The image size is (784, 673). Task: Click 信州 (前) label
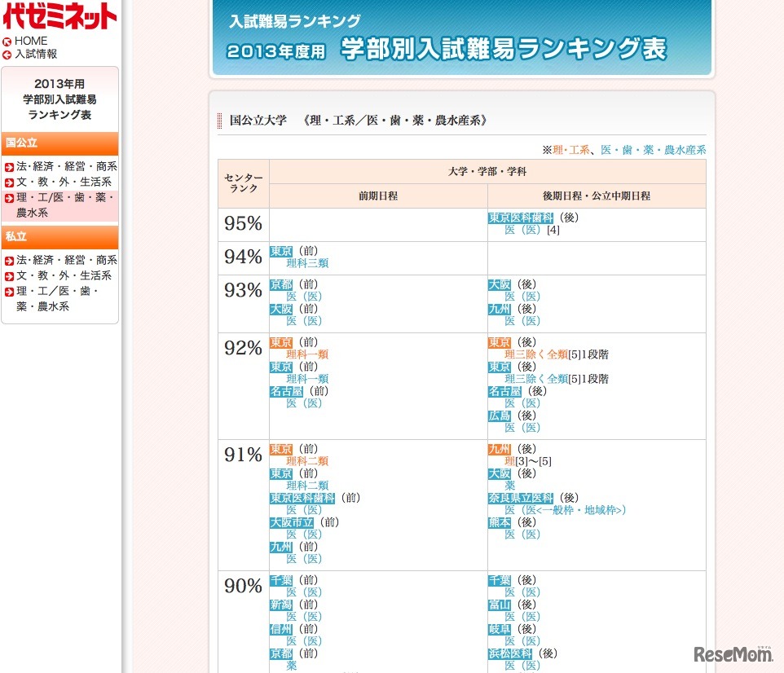click(x=281, y=630)
